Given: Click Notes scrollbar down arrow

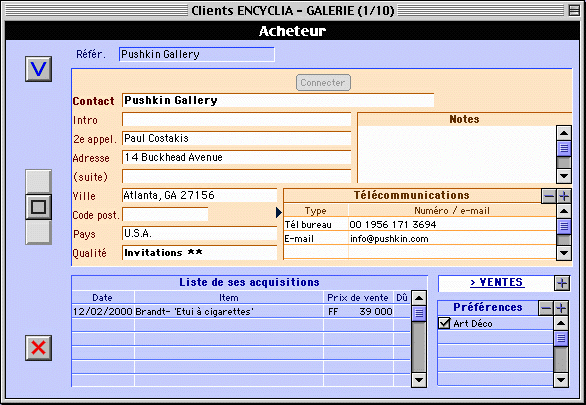Looking at the screenshot, I should pos(564,176).
